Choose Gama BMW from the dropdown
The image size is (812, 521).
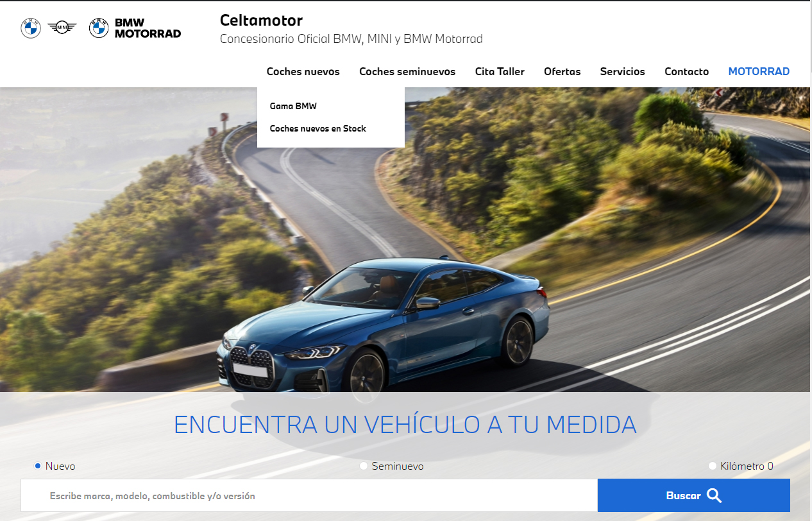pyautogui.click(x=293, y=106)
